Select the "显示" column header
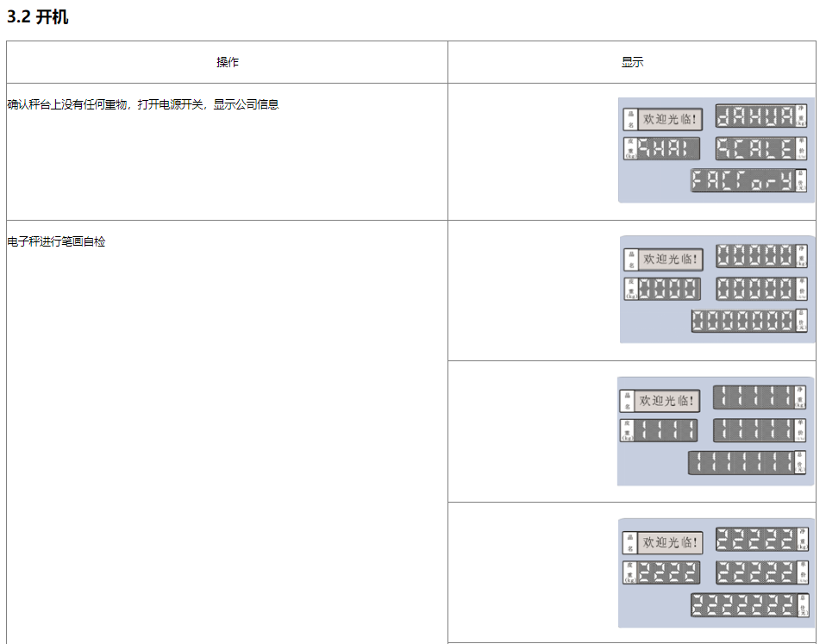 click(632, 62)
